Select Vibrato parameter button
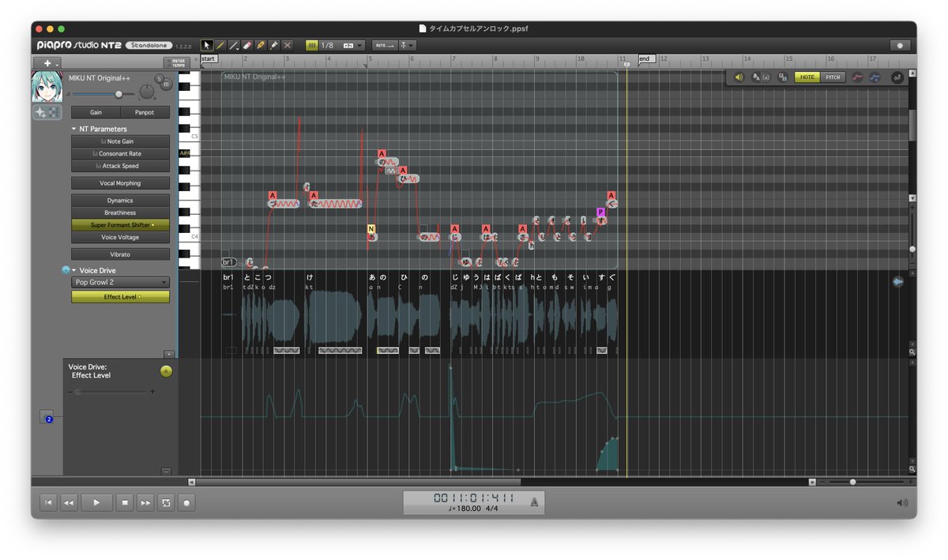This screenshot has height=560, width=948. (x=120, y=254)
